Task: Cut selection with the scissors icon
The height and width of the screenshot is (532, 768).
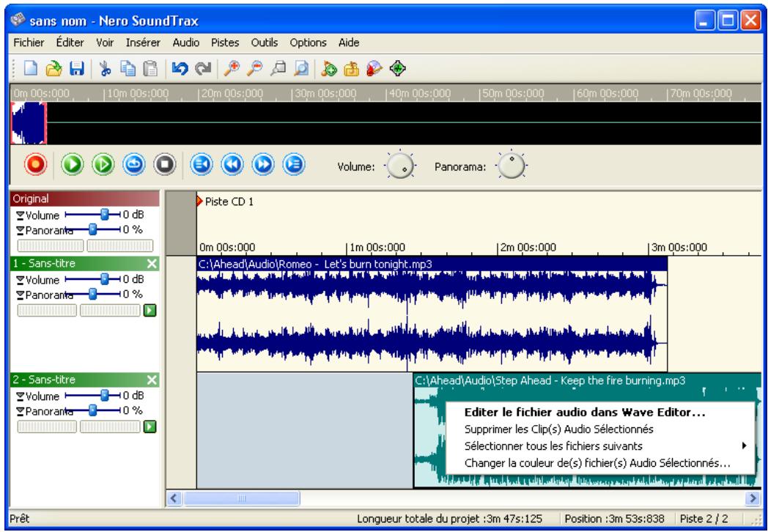Action: [x=105, y=69]
